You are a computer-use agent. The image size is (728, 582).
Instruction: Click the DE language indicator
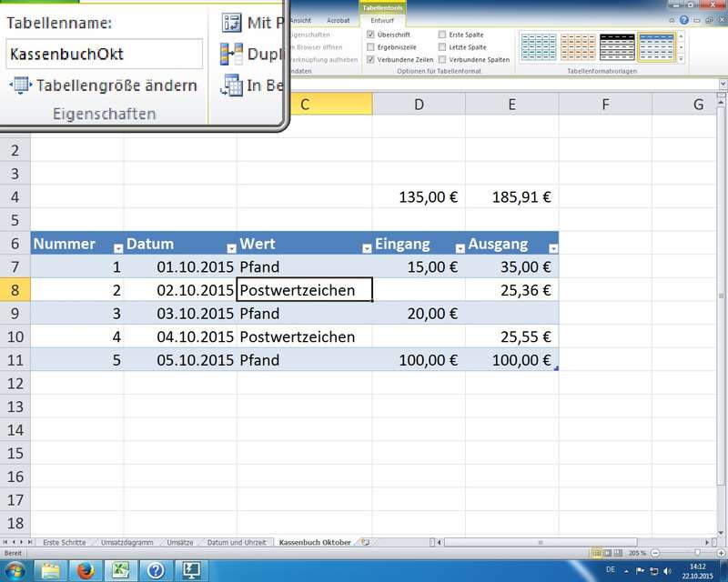click(611, 569)
